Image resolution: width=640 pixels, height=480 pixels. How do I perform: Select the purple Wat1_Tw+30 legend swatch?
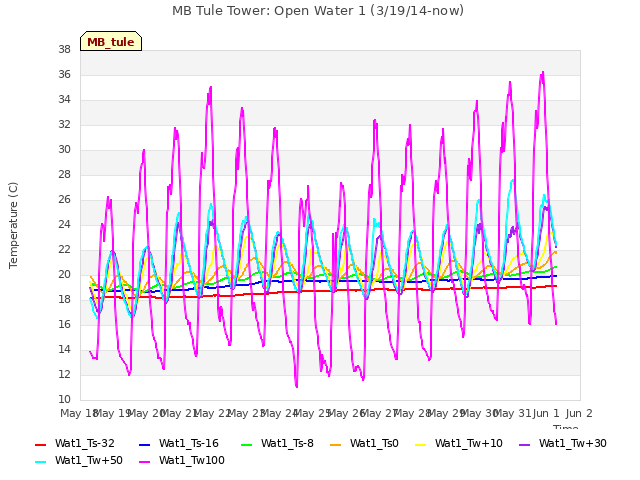click(524, 444)
